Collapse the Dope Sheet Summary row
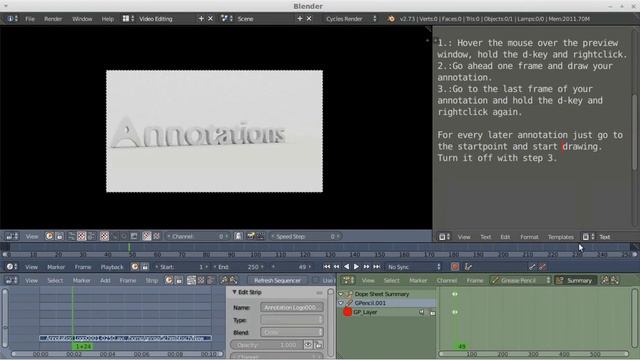 (x=341, y=294)
